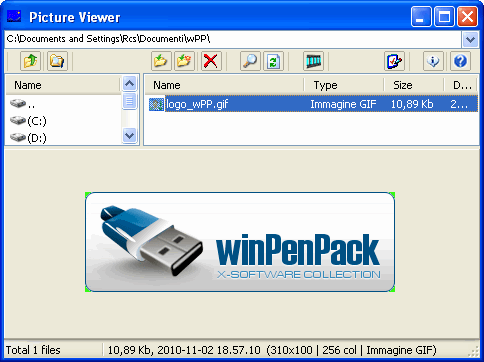This screenshot has height=362, width=484.
Task: Click the folders browse icon in toolbar
Action: pyautogui.click(x=57, y=61)
